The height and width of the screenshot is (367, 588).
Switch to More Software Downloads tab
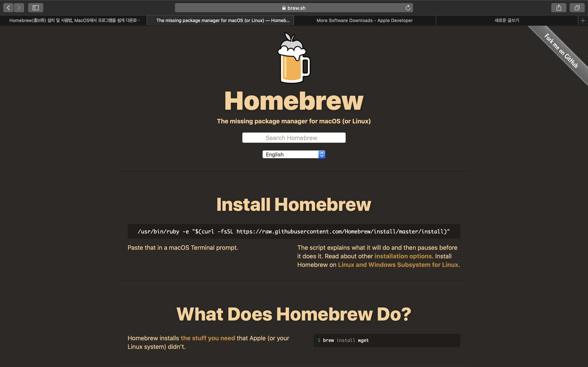(364, 21)
